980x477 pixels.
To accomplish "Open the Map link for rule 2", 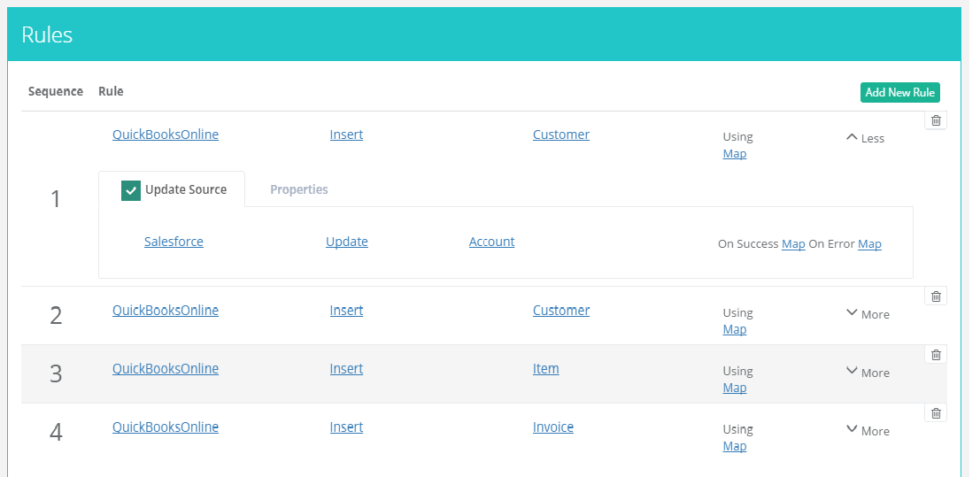I will click(735, 329).
